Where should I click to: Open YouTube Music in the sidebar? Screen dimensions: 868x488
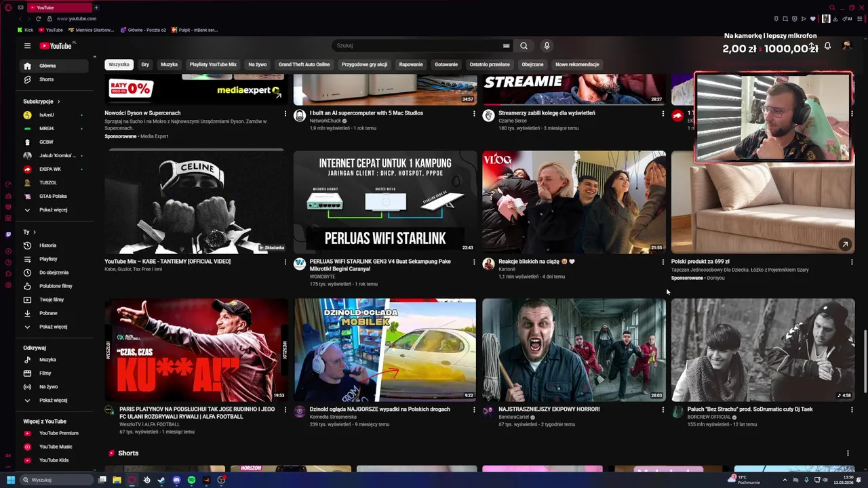point(54,447)
